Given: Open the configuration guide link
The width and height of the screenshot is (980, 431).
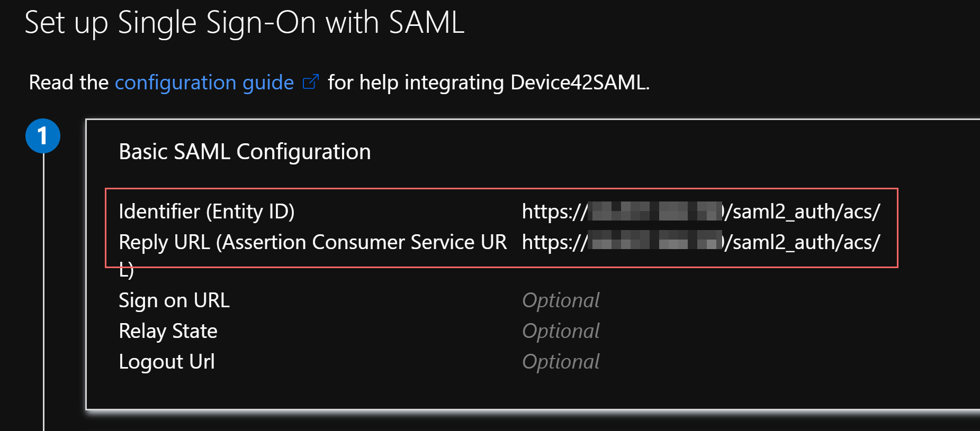Looking at the screenshot, I should click(x=204, y=82).
